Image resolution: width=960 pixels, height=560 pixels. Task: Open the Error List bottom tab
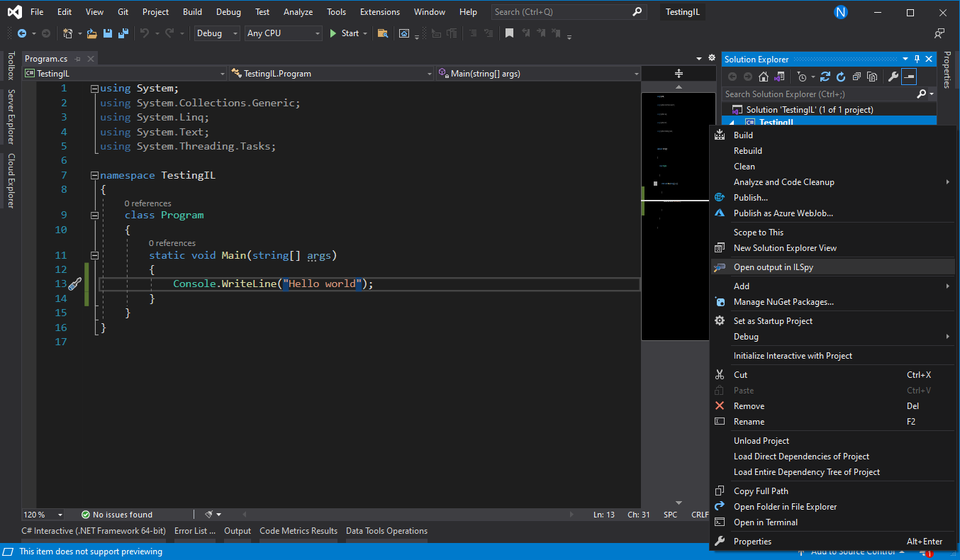coord(195,531)
